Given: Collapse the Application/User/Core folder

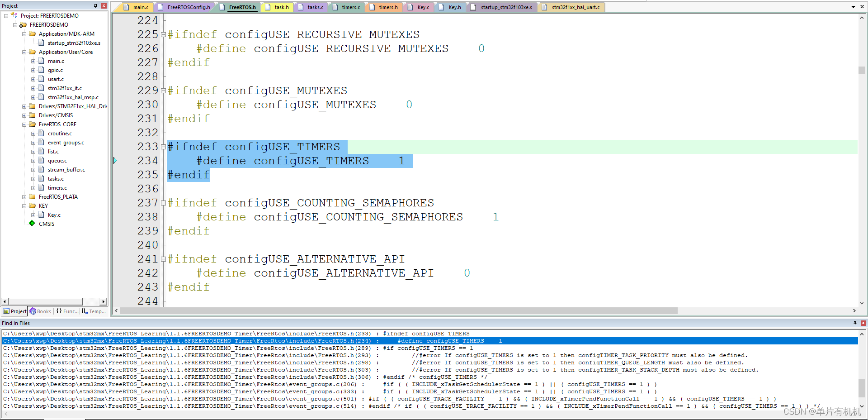Looking at the screenshot, I should (x=24, y=52).
